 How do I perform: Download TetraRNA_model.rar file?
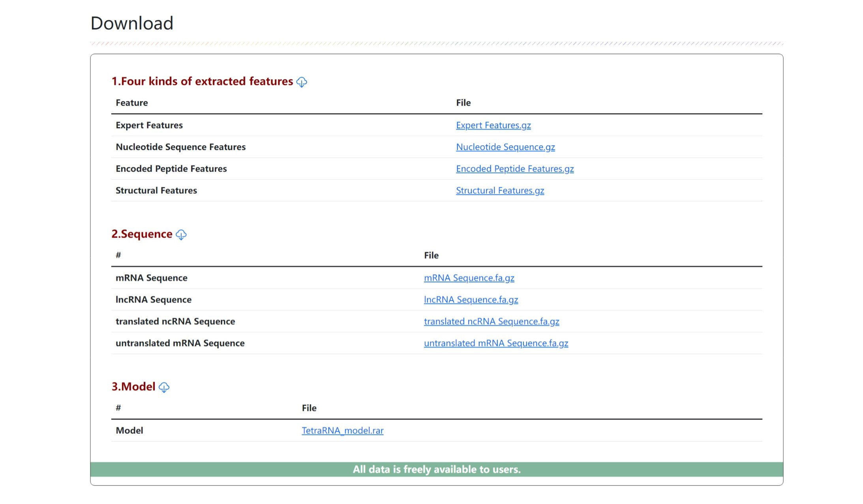pos(342,431)
